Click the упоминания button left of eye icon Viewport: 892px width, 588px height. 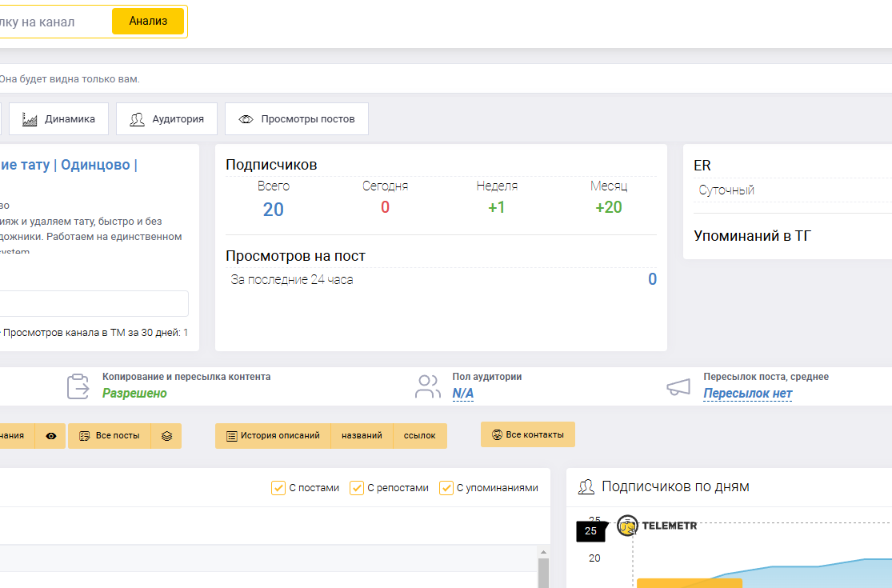tap(17, 436)
